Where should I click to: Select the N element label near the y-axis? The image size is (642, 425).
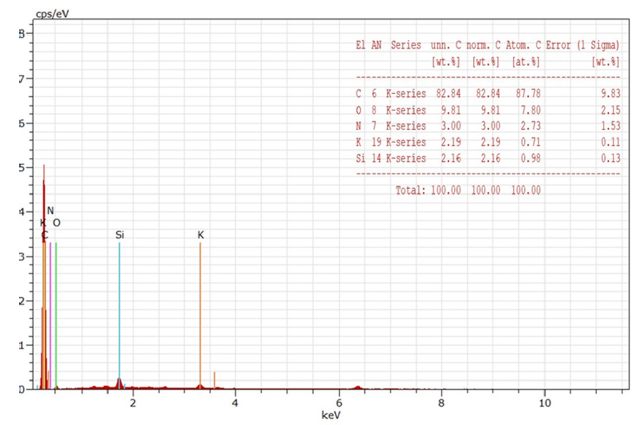coord(50,211)
